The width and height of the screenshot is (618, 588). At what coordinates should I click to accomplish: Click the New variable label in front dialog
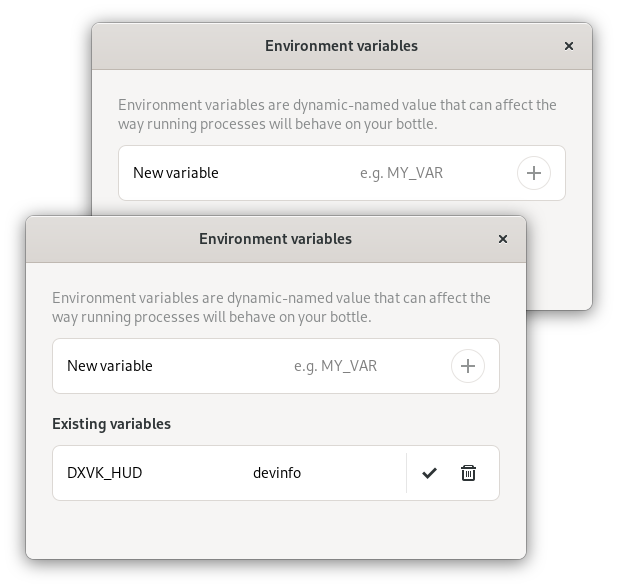click(x=110, y=366)
